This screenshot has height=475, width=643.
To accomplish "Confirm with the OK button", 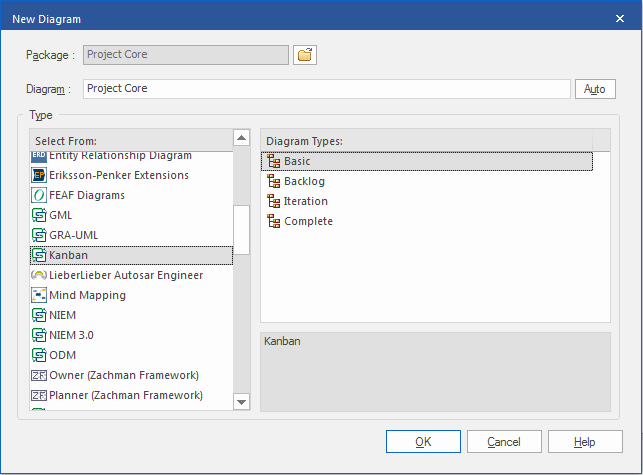I will (x=423, y=442).
